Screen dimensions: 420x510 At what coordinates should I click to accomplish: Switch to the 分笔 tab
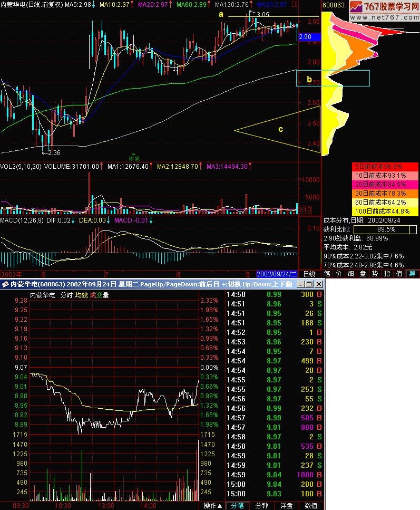[x=238, y=506]
